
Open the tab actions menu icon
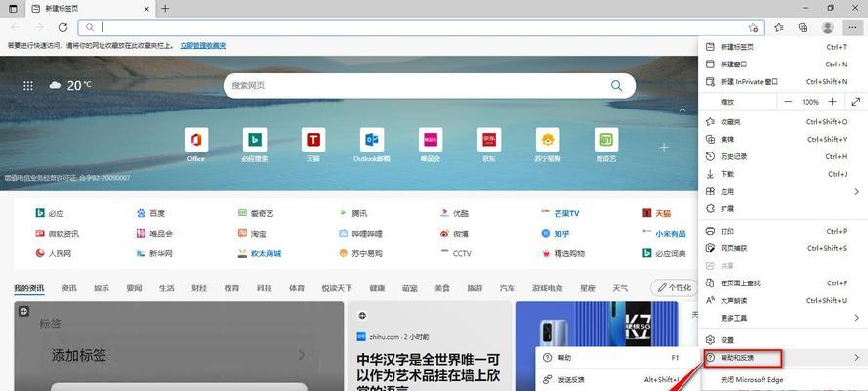[x=13, y=9]
